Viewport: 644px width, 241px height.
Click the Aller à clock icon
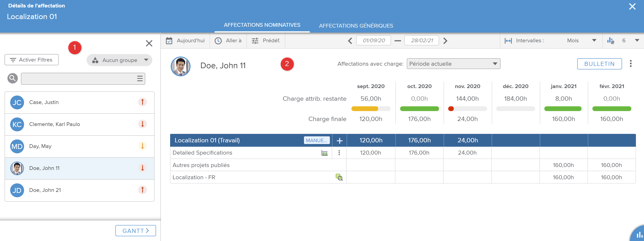pyautogui.click(x=218, y=40)
